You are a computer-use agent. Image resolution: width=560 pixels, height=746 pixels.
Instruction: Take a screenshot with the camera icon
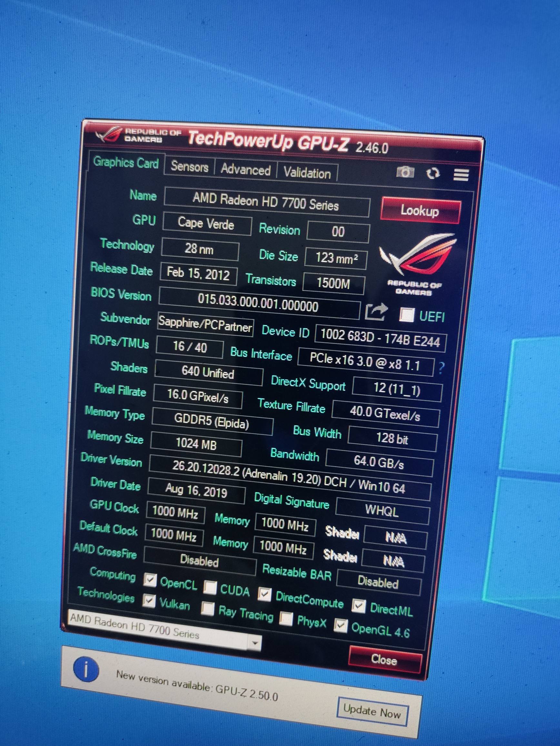(x=405, y=172)
